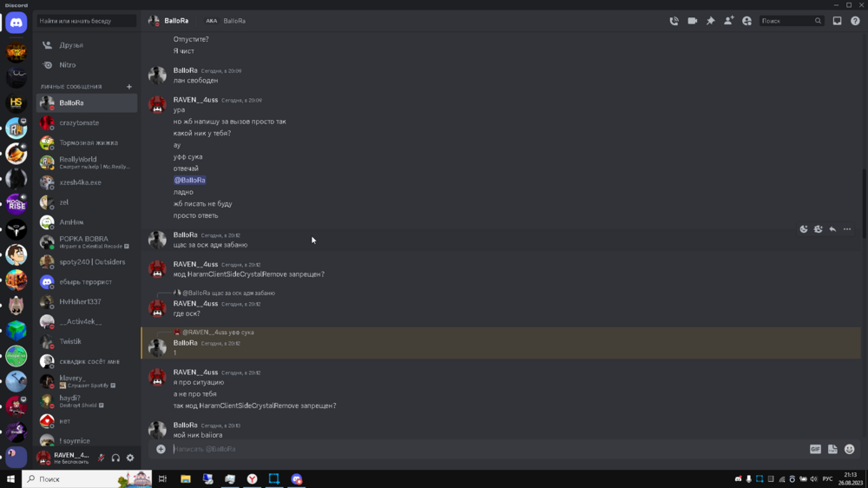Open the GIF picker

(815, 449)
